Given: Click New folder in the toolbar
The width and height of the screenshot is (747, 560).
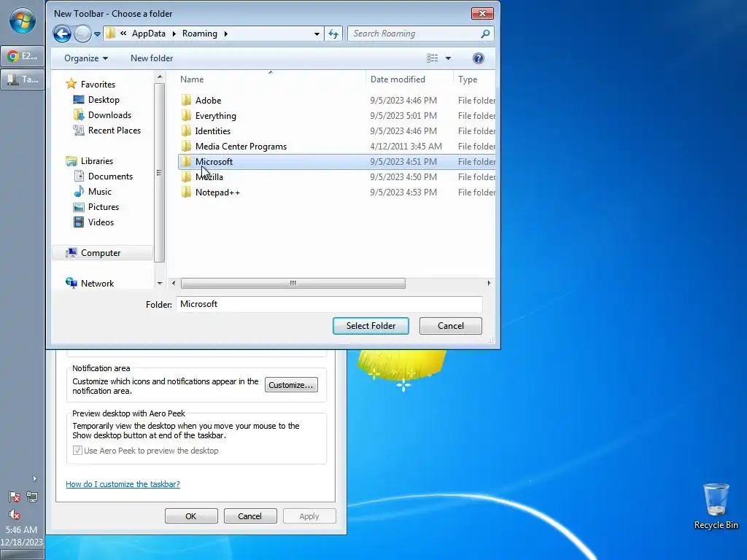Looking at the screenshot, I should 152,58.
